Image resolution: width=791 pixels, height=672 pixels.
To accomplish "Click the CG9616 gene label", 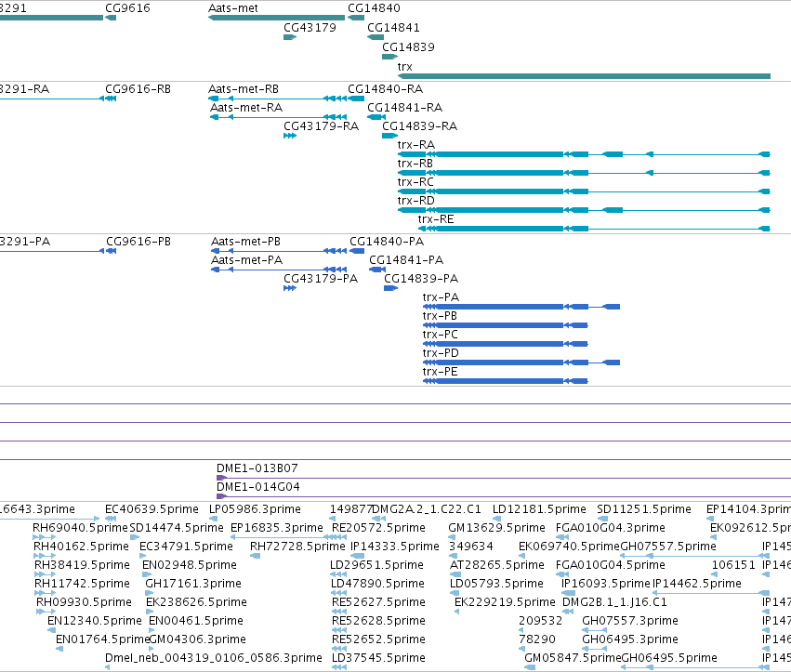I will pyautogui.click(x=127, y=8).
